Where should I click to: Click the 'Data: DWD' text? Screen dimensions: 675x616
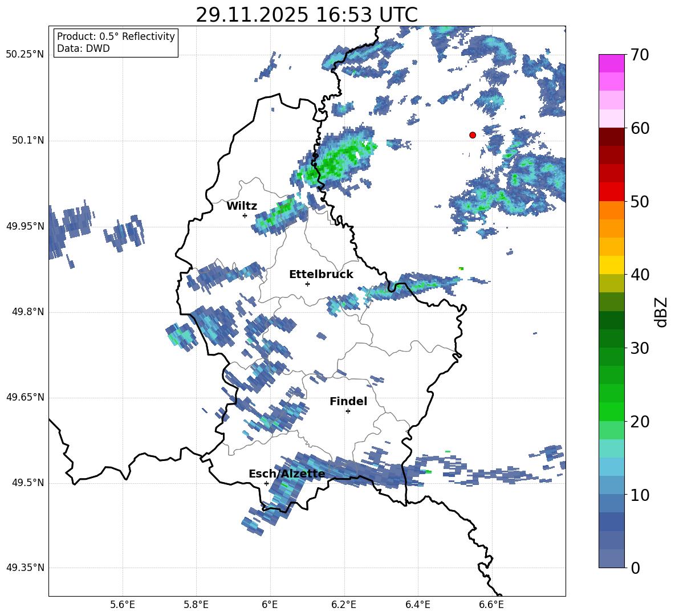click(x=83, y=48)
